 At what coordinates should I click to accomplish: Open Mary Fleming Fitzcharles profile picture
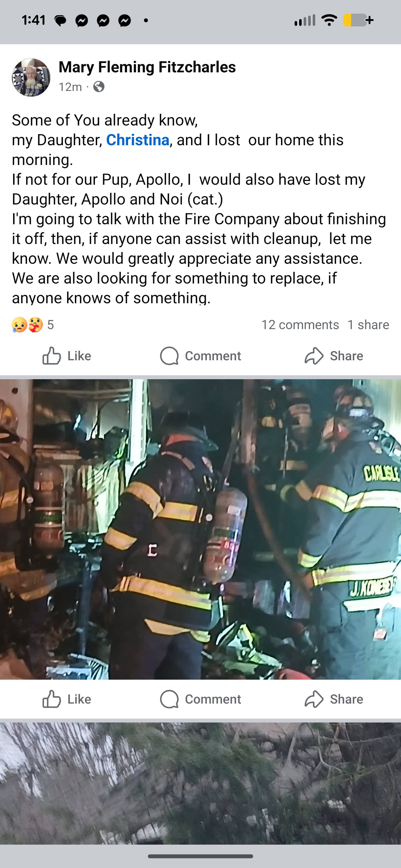31,78
